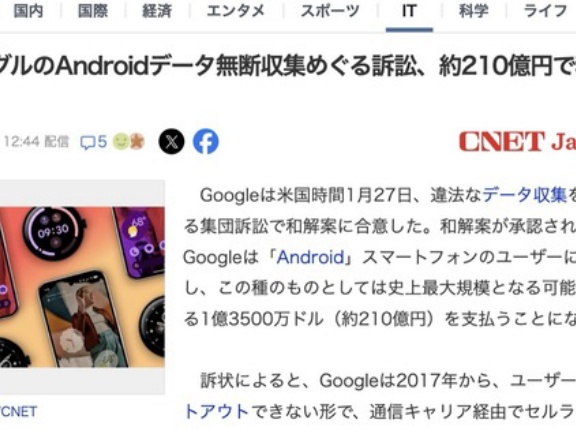This screenshot has height=430, width=576.
Task: Switch to the 科学 tab
Action: click(x=474, y=11)
